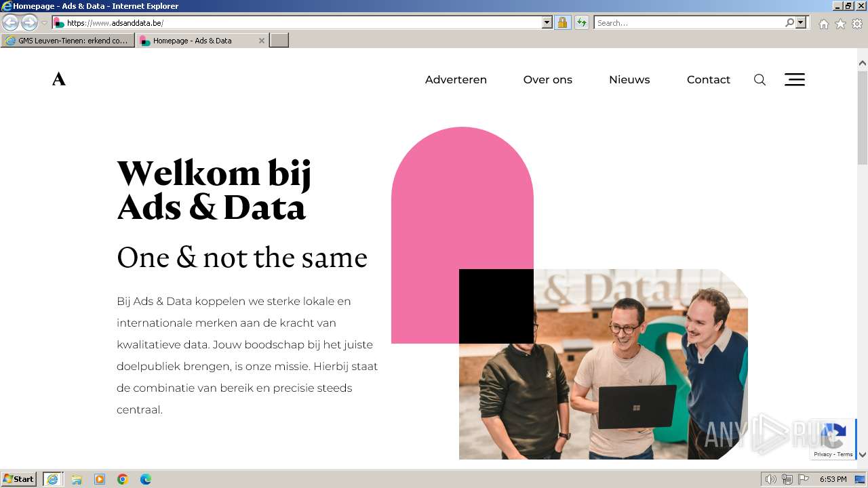Viewport: 868px width, 488px height.
Task: Open File Explorer from the taskbar
Action: [x=77, y=479]
